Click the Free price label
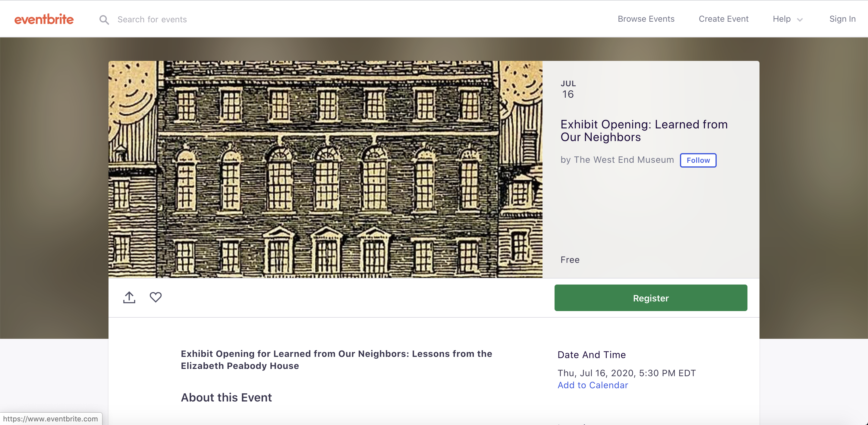The height and width of the screenshot is (425, 868). pyautogui.click(x=570, y=260)
